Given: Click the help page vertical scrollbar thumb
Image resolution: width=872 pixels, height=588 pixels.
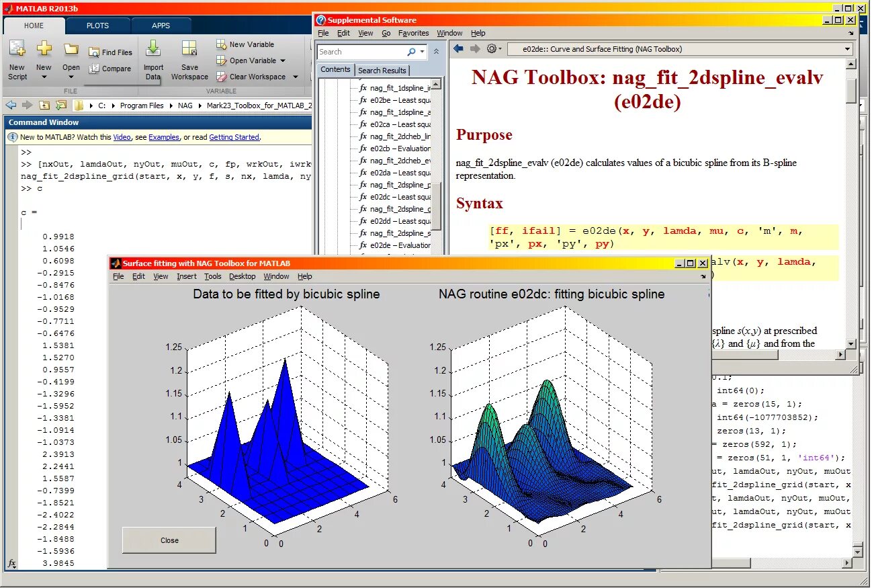Looking at the screenshot, I should [x=851, y=91].
